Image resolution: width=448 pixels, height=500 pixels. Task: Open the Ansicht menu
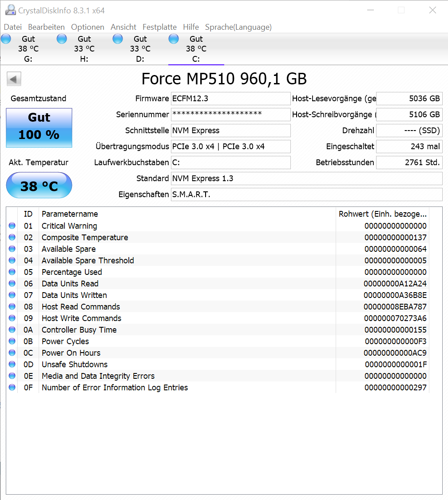coord(123,27)
